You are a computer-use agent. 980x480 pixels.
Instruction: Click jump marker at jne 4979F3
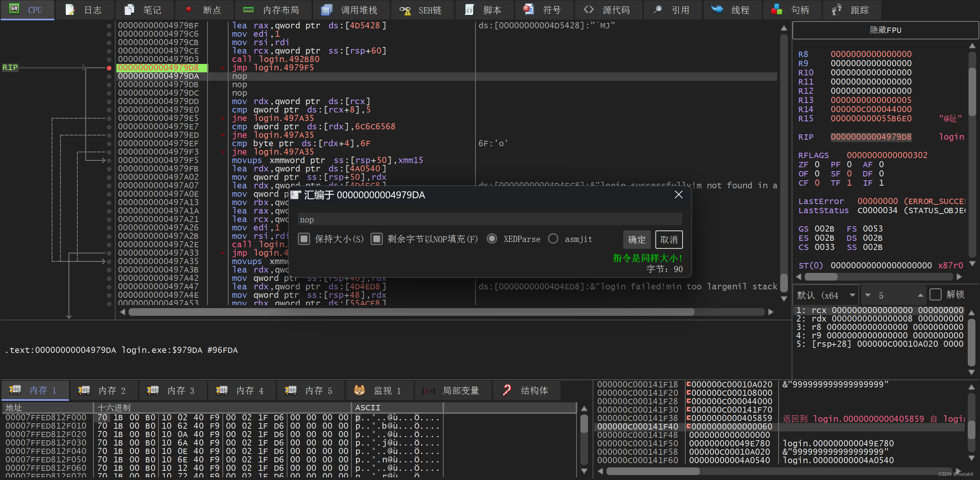pos(222,152)
